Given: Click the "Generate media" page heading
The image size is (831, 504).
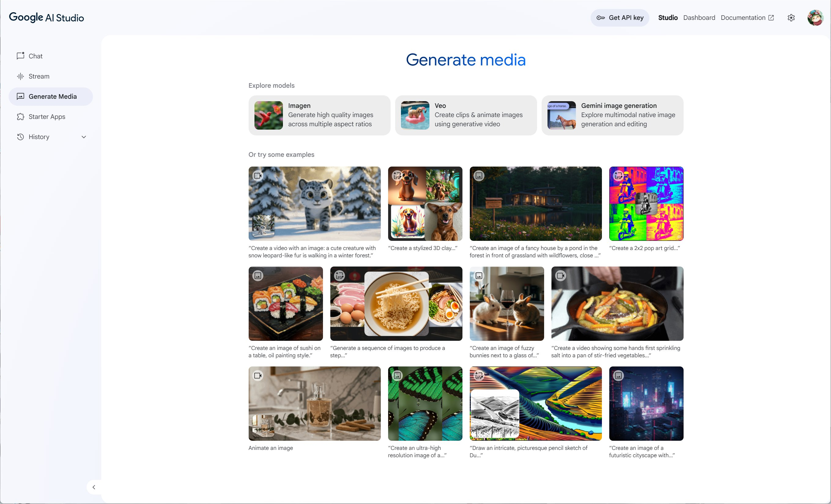Looking at the screenshot, I should coord(466,60).
